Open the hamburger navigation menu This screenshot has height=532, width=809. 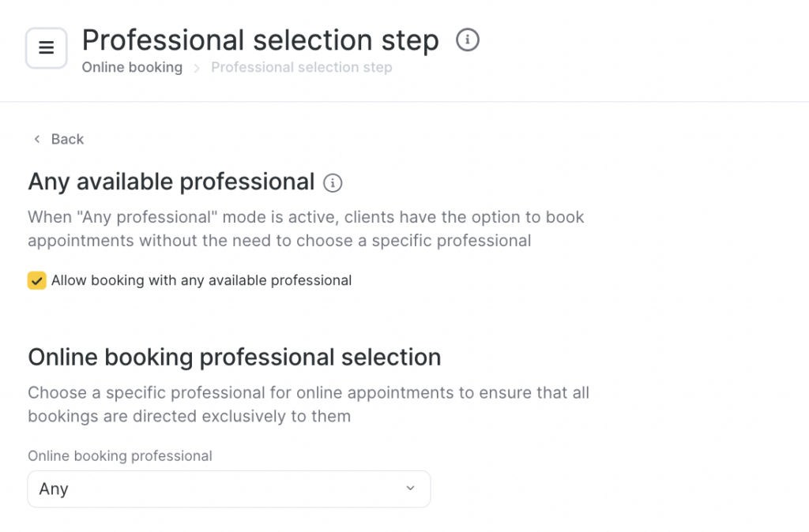pos(47,48)
